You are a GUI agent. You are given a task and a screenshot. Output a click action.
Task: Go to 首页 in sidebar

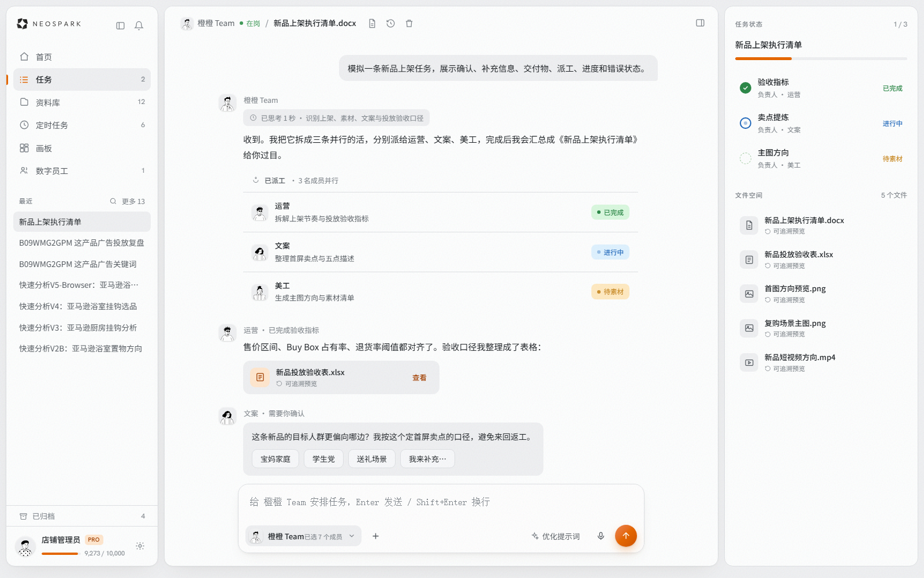coord(82,57)
